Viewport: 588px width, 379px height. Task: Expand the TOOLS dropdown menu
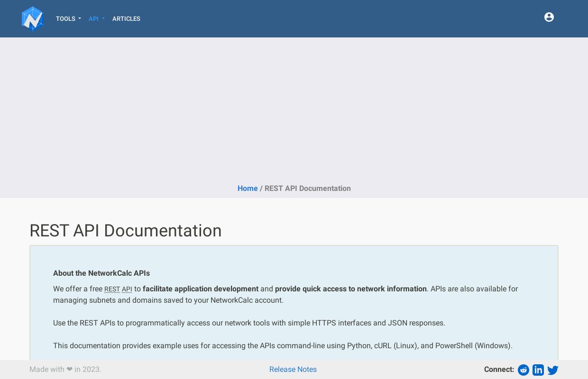click(x=68, y=19)
